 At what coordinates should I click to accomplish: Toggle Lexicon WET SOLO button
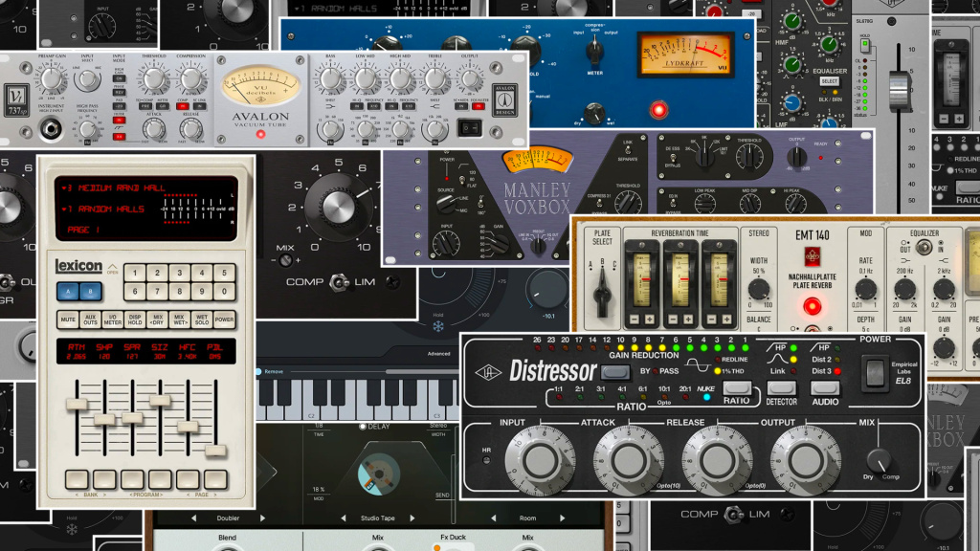(x=201, y=320)
